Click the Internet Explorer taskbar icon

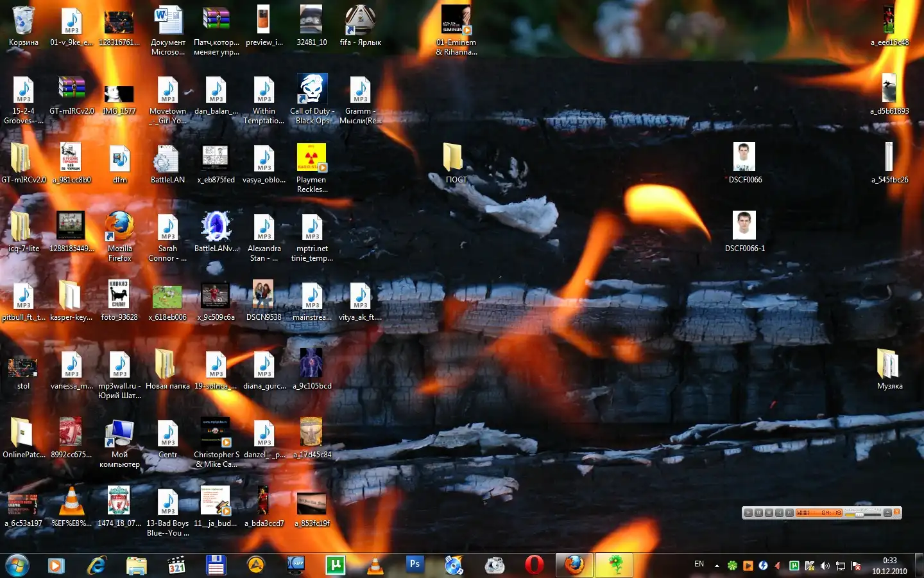tap(96, 565)
